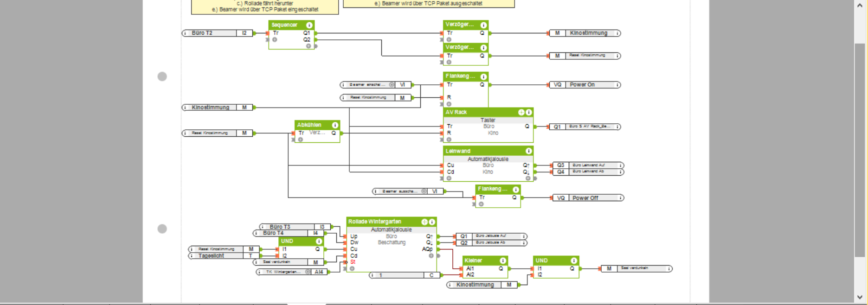868x305 pixels.
Task: Click info icon on Power Off output connector
Action: point(621,198)
